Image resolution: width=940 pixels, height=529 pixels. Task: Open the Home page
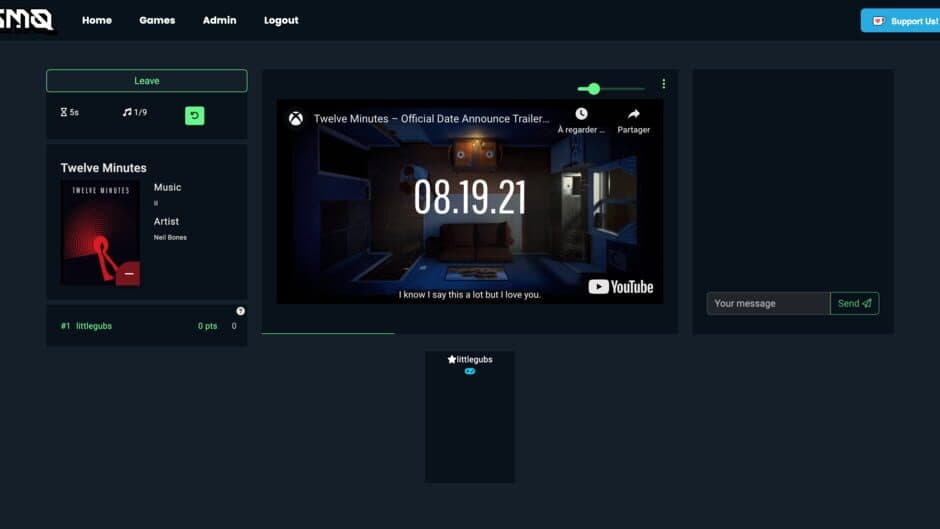(97, 20)
